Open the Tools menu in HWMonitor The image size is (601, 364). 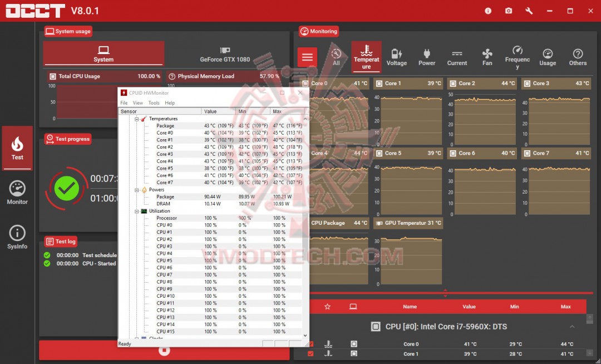pyautogui.click(x=154, y=102)
